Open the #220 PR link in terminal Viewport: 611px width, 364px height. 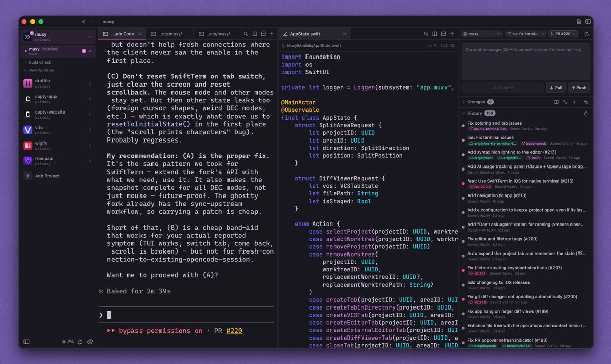(234, 331)
